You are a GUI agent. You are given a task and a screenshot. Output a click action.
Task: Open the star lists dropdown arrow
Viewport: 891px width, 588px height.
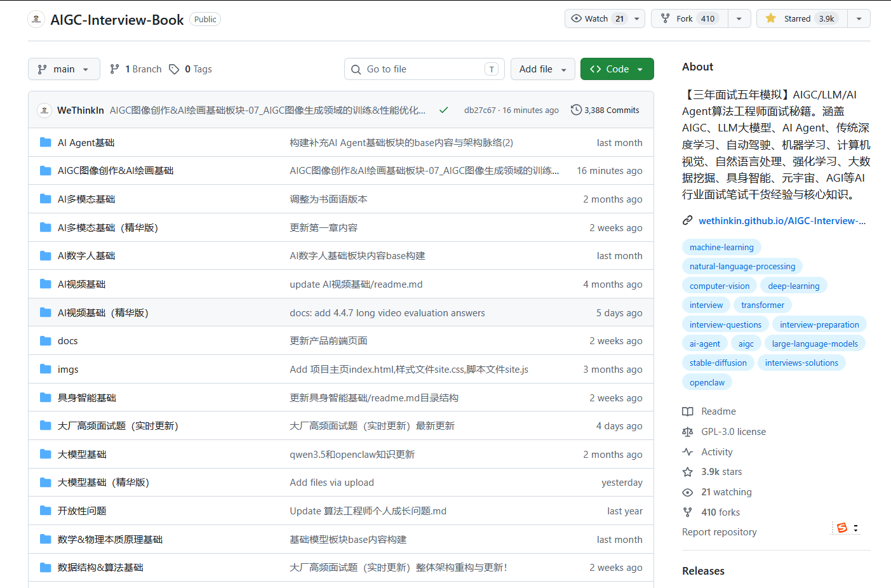859,18
